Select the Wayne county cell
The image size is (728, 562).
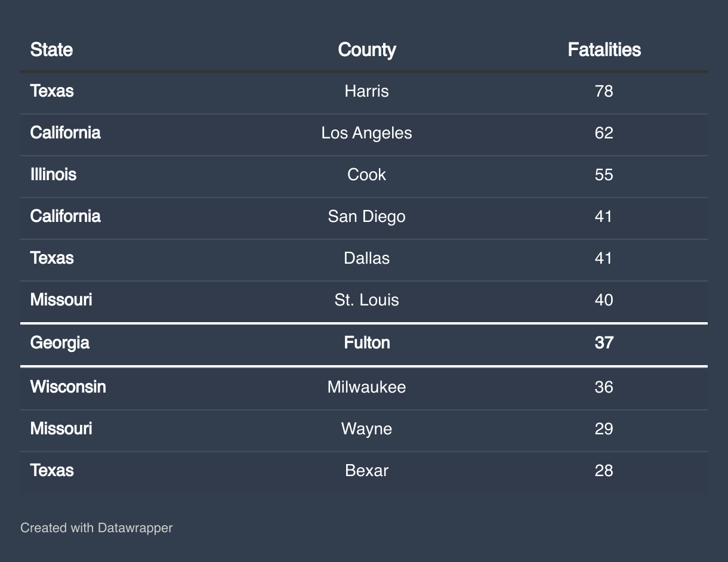366,429
